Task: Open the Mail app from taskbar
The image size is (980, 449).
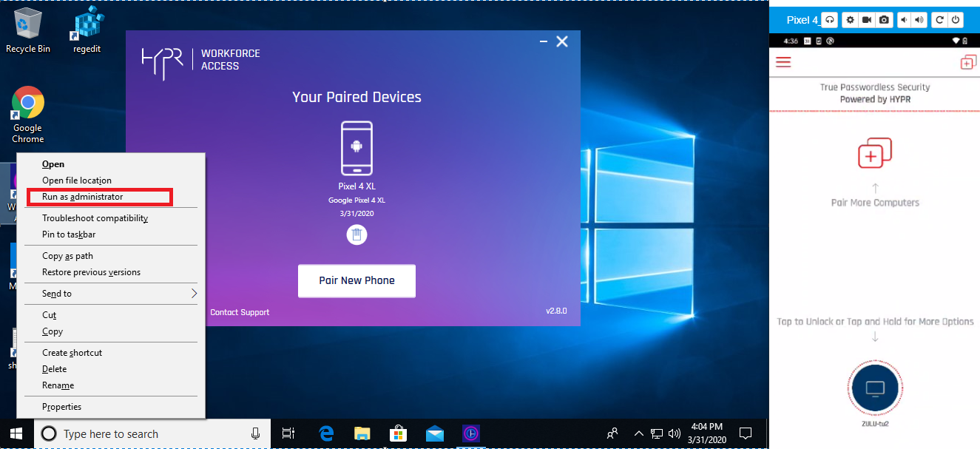Action: coord(434,433)
